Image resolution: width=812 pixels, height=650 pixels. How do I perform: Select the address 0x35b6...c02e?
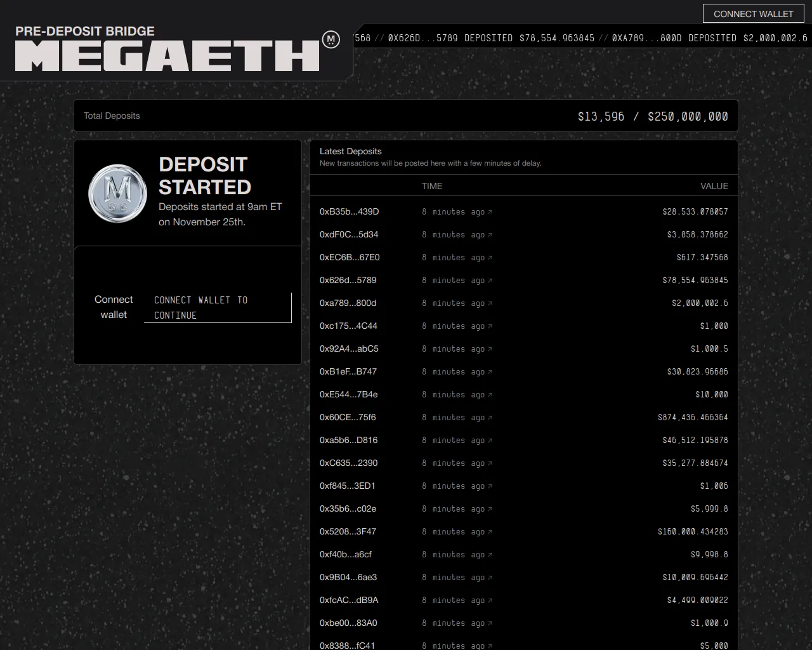(x=348, y=508)
